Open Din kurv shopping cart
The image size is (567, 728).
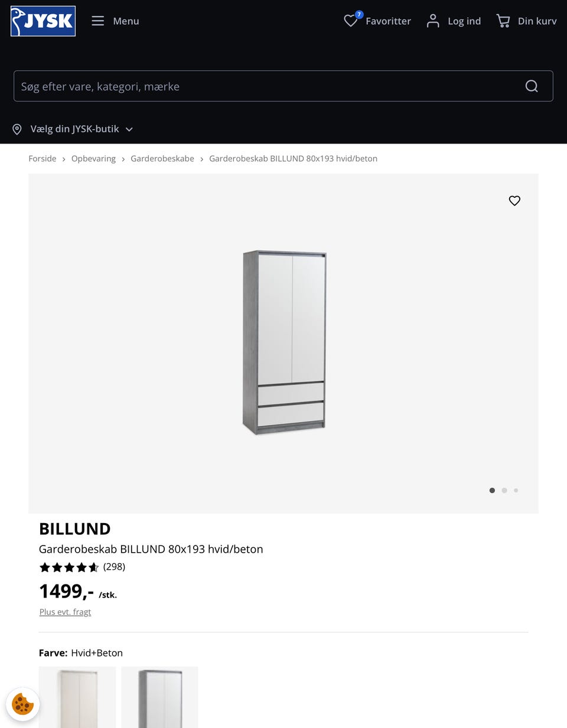(x=503, y=21)
